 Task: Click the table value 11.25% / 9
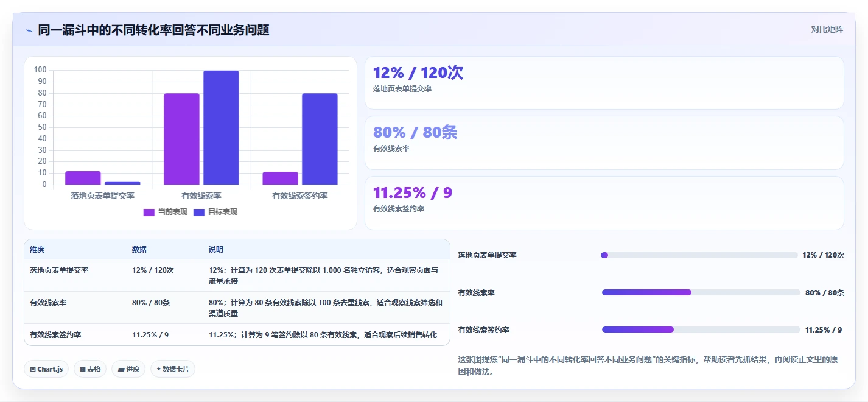[x=150, y=334]
